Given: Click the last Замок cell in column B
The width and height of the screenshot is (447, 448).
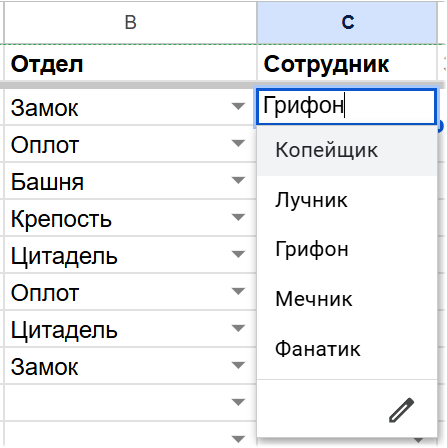Looking at the screenshot, I should click(130, 366).
